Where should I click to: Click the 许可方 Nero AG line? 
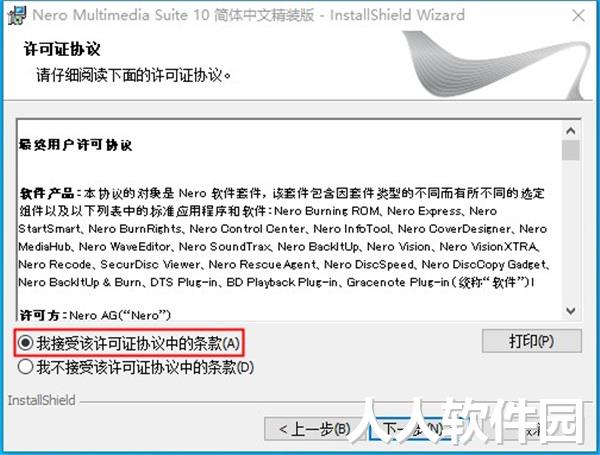[x=95, y=315]
